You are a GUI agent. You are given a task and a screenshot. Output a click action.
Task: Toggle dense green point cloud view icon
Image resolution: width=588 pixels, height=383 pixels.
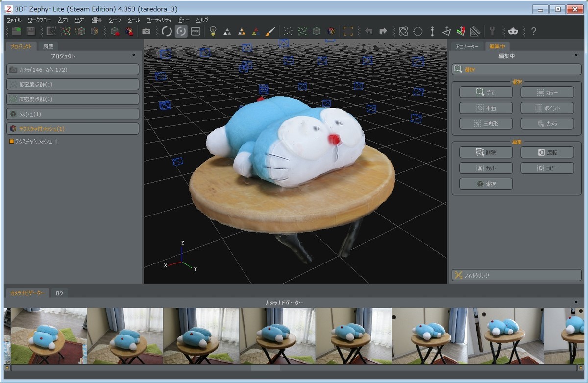[302, 31]
